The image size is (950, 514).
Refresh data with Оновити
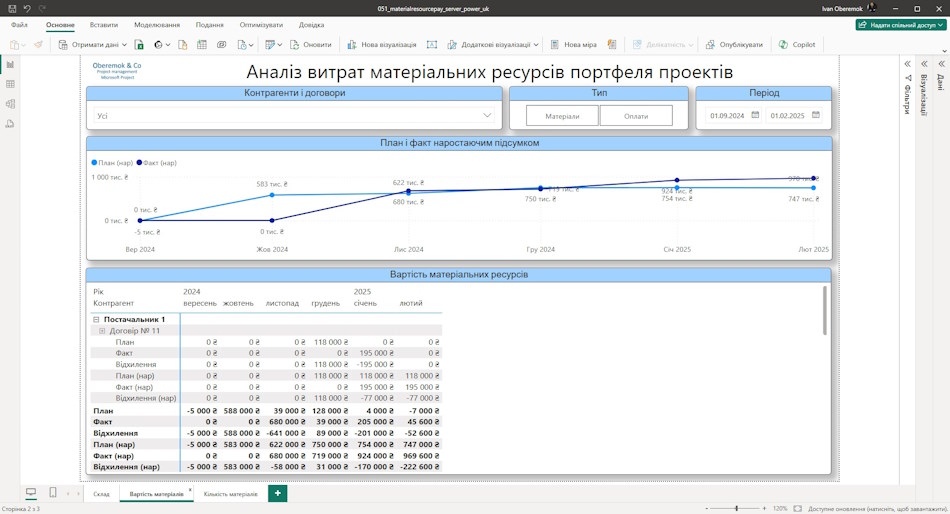[311, 45]
